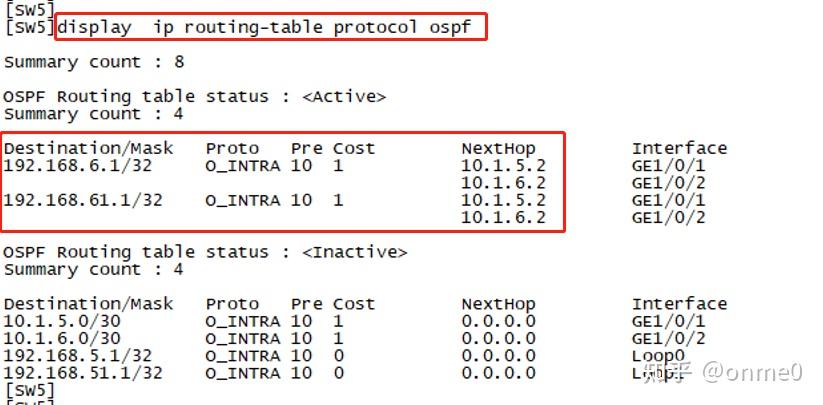
Task: Click the 192.168.51.1/32 destination entry
Action: [83, 373]
